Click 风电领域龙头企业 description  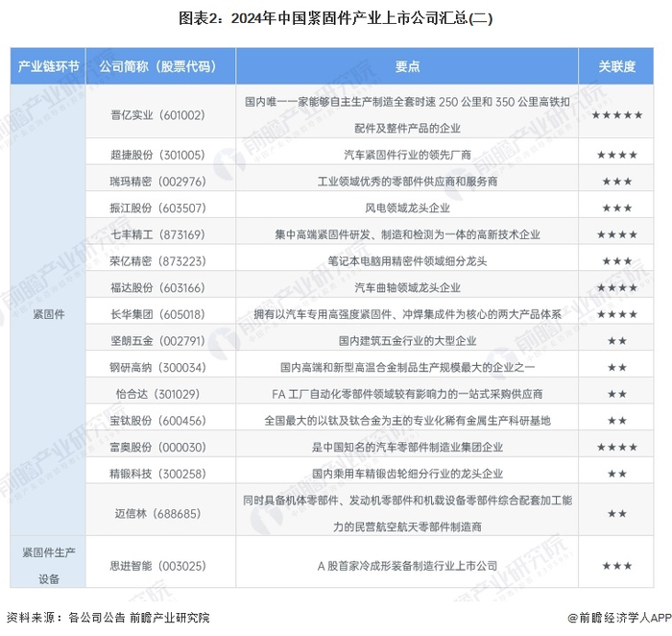407,208
